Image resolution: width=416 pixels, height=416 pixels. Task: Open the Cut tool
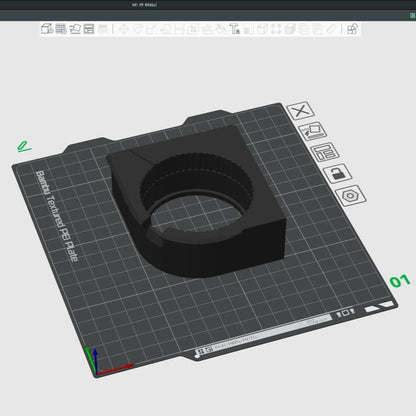179,29
